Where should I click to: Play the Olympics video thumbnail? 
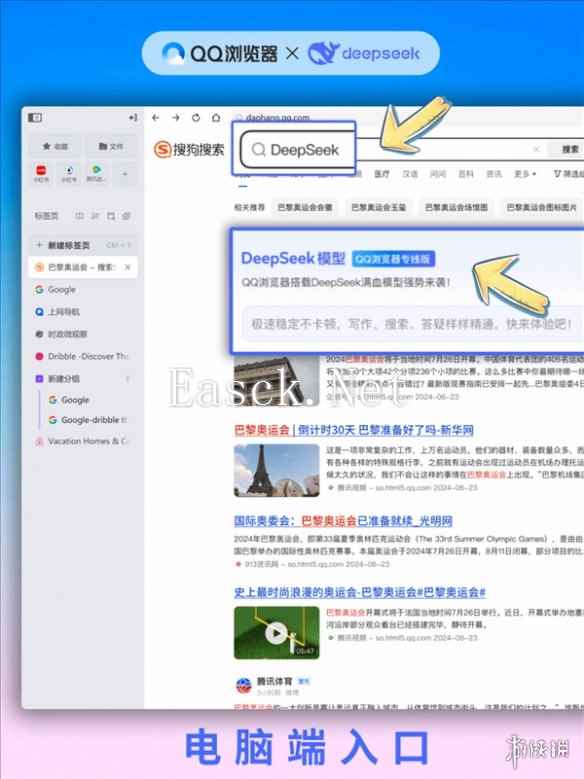(276, 632)
